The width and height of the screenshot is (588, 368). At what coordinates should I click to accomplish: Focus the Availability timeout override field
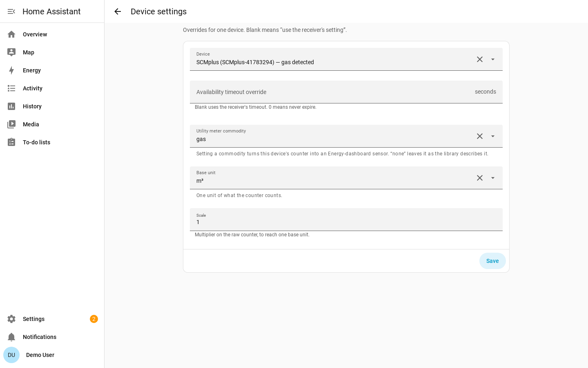pyautogui.click(x=346, y=92)
